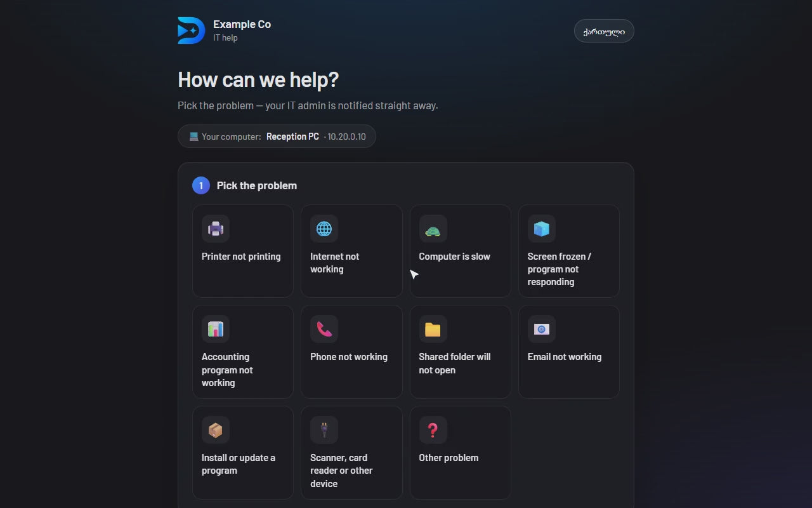Click the 'Reception PC' computer name
The image size is (812, 508).
(x=292, y=137)
